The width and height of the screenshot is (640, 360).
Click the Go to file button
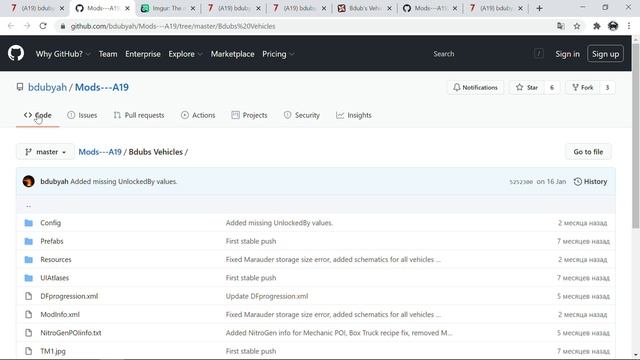(588, 152)
